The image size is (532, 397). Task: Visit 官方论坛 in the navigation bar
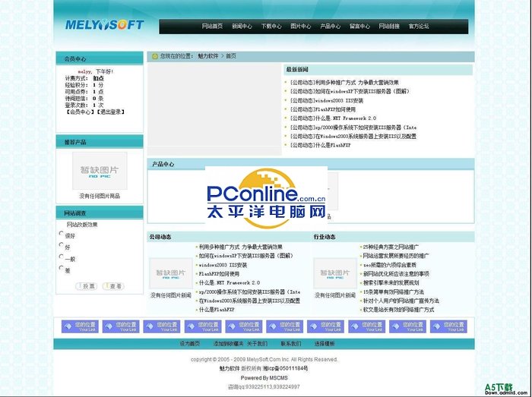click(x=419, y=26)
